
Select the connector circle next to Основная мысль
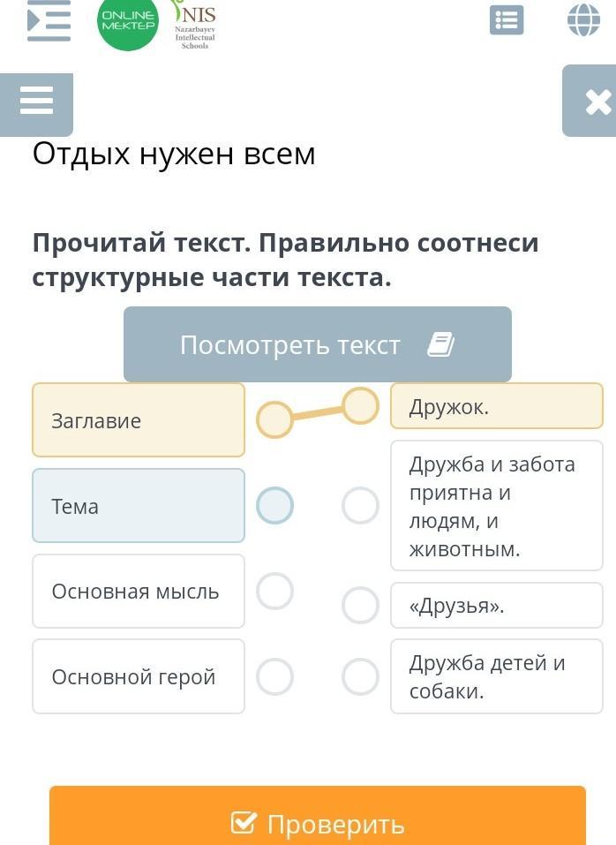(274, 591)
